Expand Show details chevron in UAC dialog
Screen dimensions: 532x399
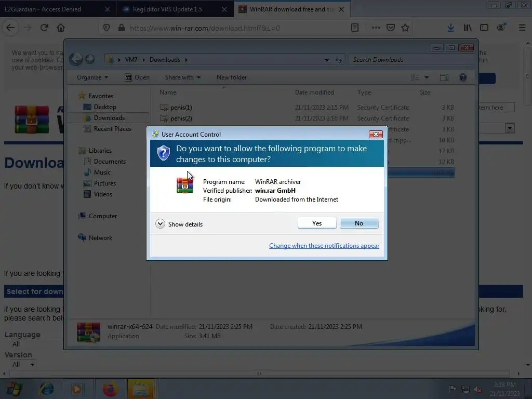click(x=160, y=223)
